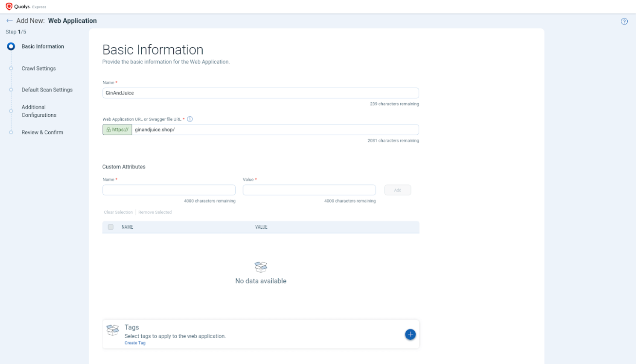Viewport: 636px width, 364px height.
Task: Open the Additional Configurations step
Action: pyautogui.click(x=39, y=111)
